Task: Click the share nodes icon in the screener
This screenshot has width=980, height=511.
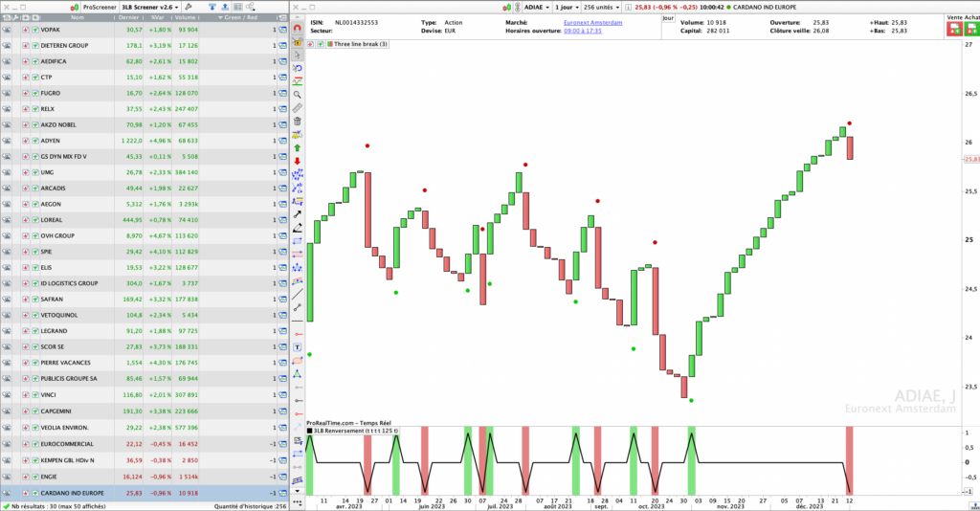Action: pos(251,7)
